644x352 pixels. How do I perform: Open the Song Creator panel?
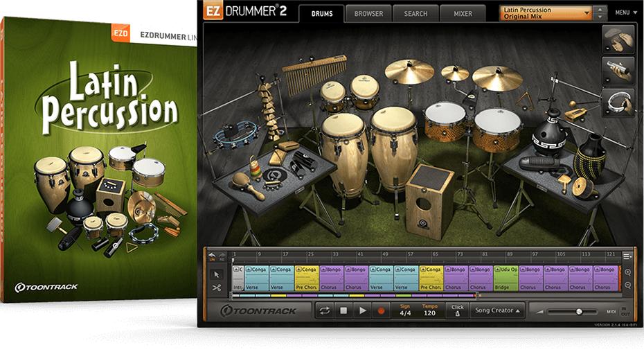498,310
